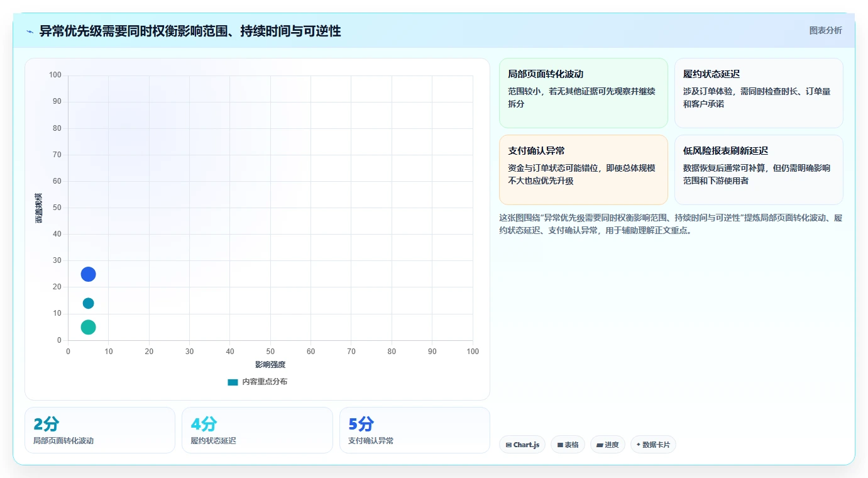
Task: Open the 履约状态延迟 card
Action: pyautogui.click(x=759, y=93)
